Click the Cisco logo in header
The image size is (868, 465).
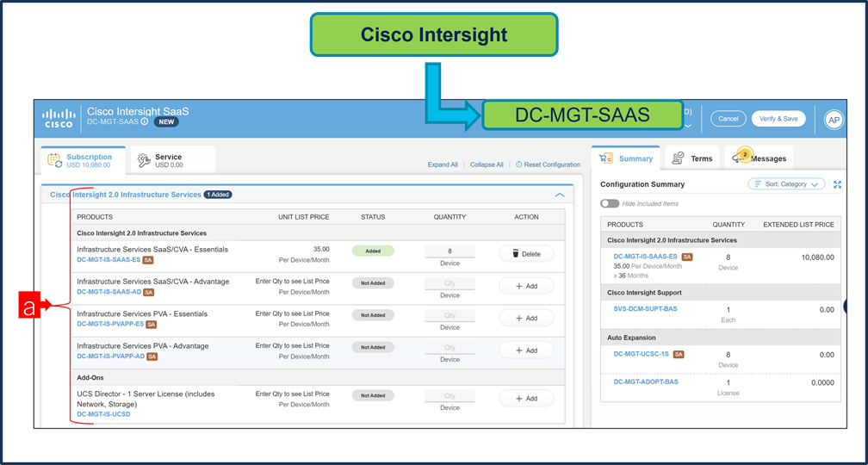(x=59, y=117)
